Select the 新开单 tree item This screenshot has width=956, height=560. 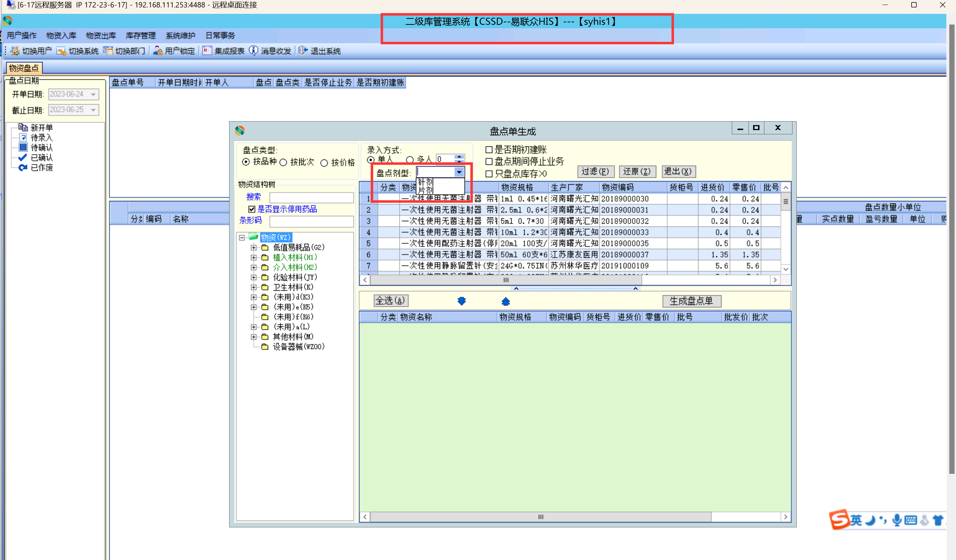42,127
